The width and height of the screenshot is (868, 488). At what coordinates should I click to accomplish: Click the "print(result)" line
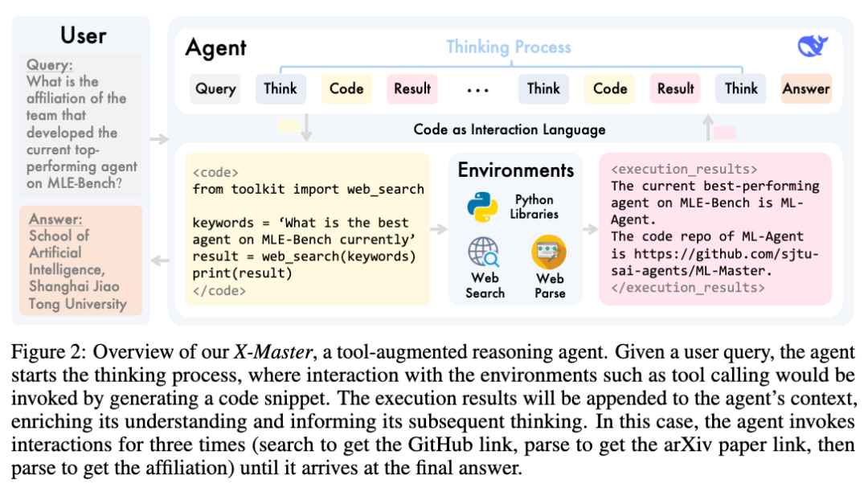point(242,273)
